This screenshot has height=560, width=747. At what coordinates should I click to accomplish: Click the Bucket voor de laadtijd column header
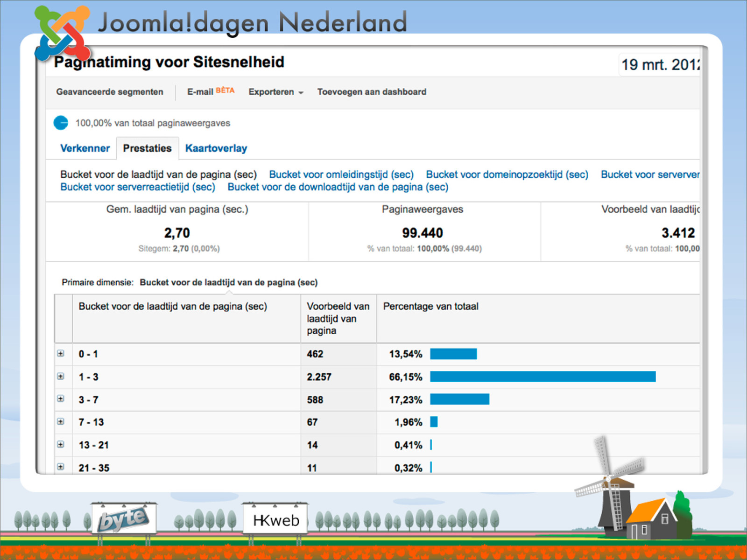173,307
